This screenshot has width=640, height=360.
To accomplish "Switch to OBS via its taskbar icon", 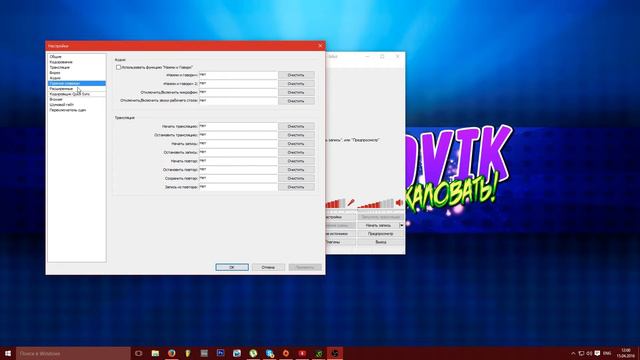I will point(335,353).
